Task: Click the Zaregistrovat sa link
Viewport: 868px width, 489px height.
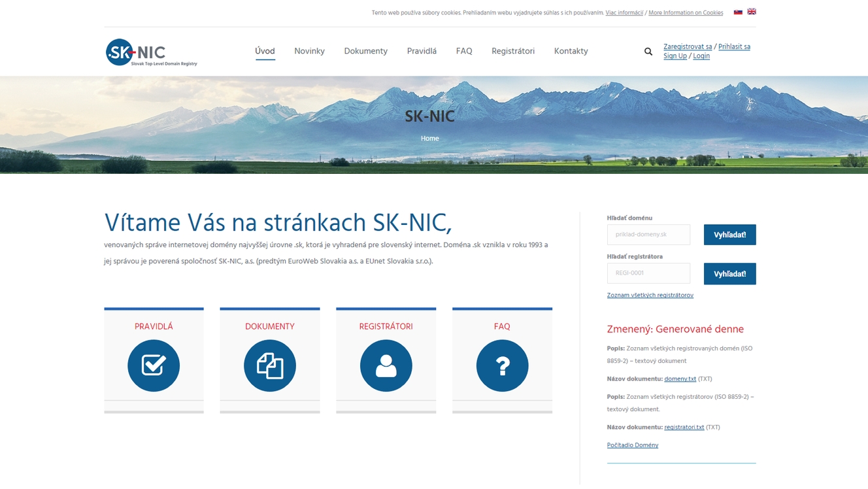Action: coord(688,46)
